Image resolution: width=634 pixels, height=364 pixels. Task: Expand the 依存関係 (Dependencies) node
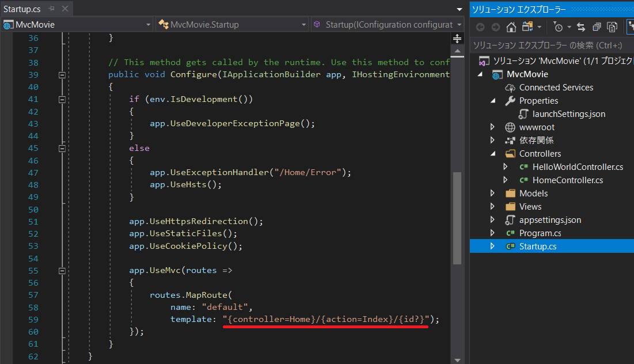492,141
